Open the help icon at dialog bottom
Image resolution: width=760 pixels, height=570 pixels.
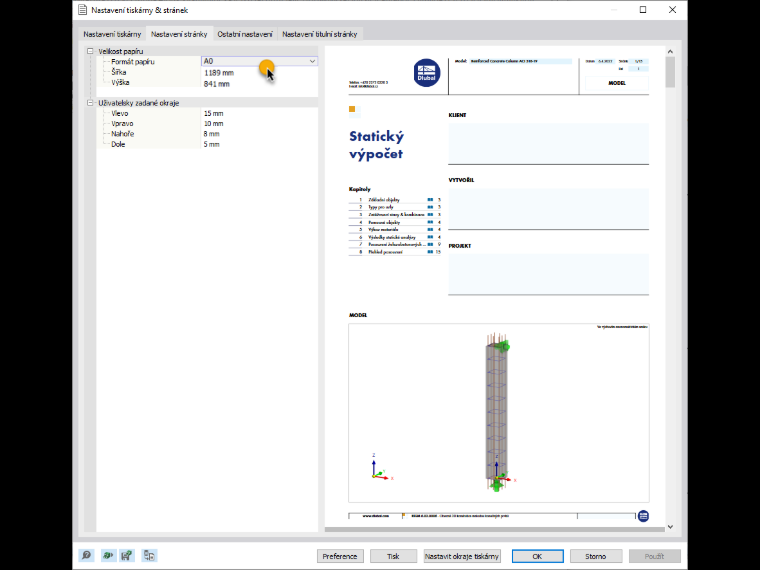[87, 555]
